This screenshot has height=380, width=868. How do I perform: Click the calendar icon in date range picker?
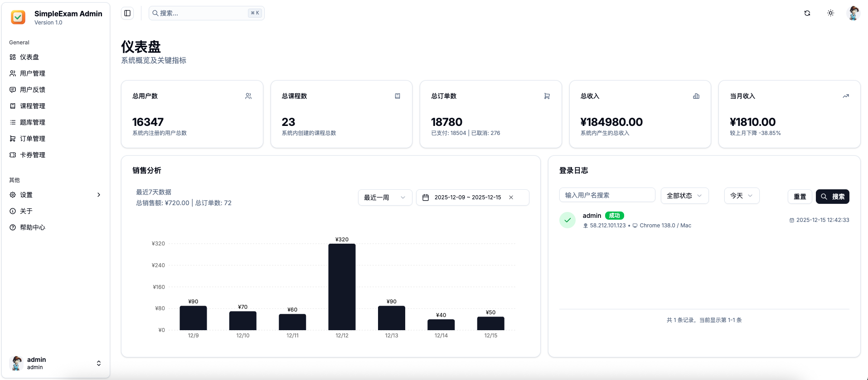tap(426, 197)
